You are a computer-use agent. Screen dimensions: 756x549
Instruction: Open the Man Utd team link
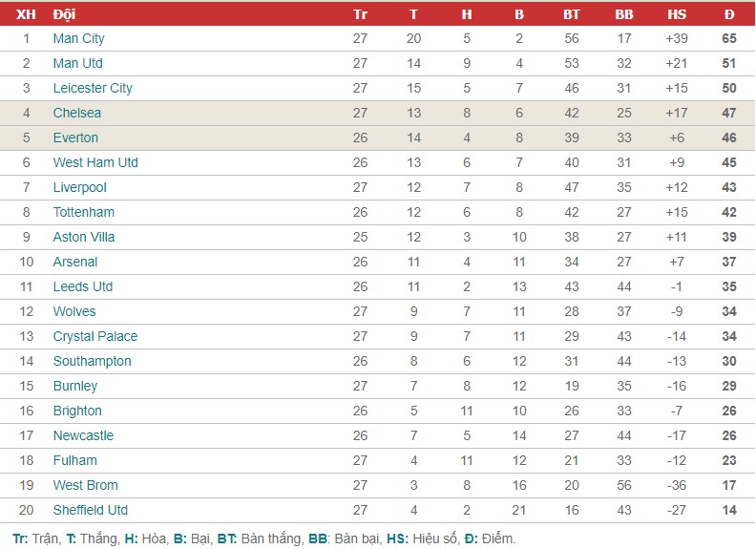(77, 63)
